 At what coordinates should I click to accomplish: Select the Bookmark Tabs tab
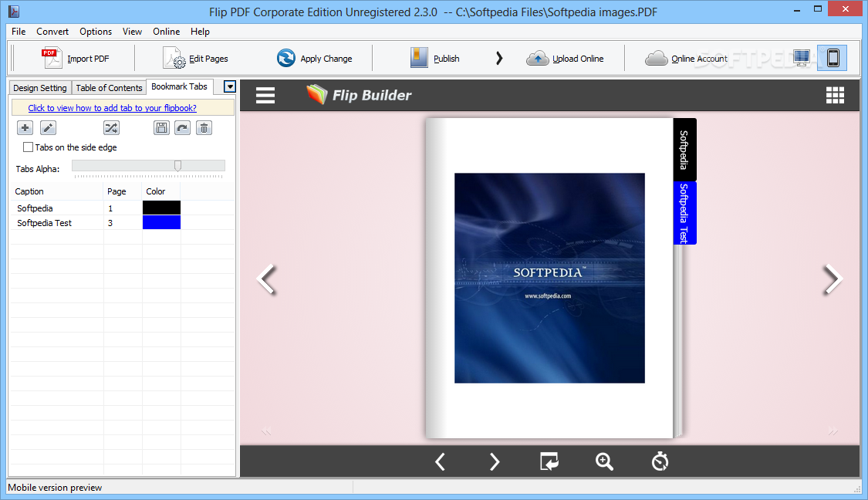179,86
